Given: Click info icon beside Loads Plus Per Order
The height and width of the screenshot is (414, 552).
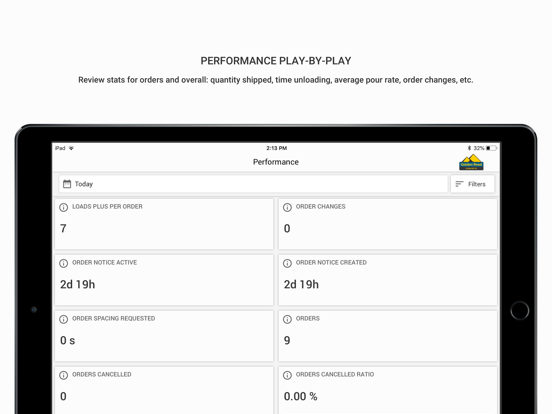Looking at the screenshot, I should [63, 207].
